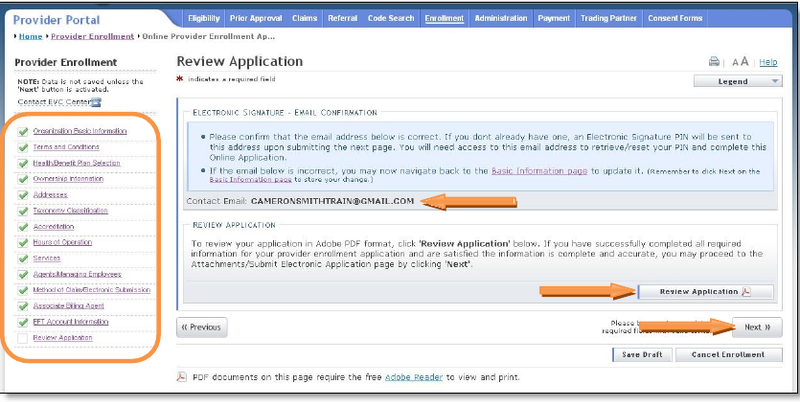Click checkmark beside Accreditation
This screenshot has height=402, width=800.
[x=22, y=227]
